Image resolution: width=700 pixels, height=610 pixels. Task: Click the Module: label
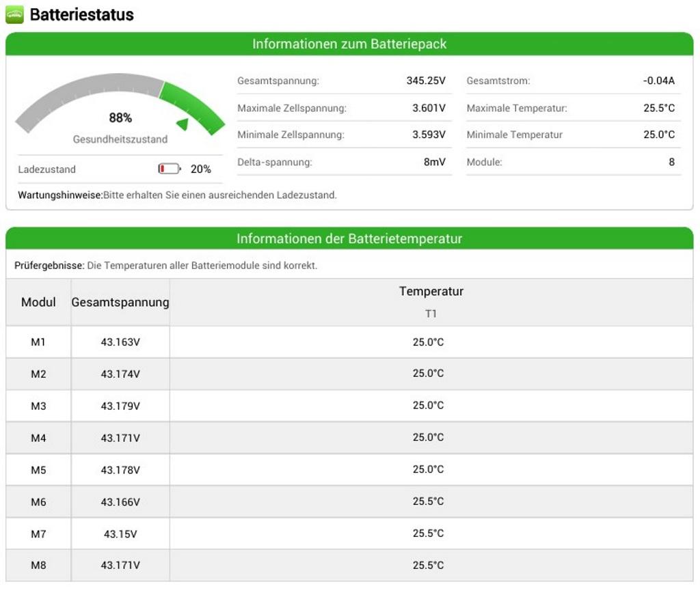coord(485,162)
